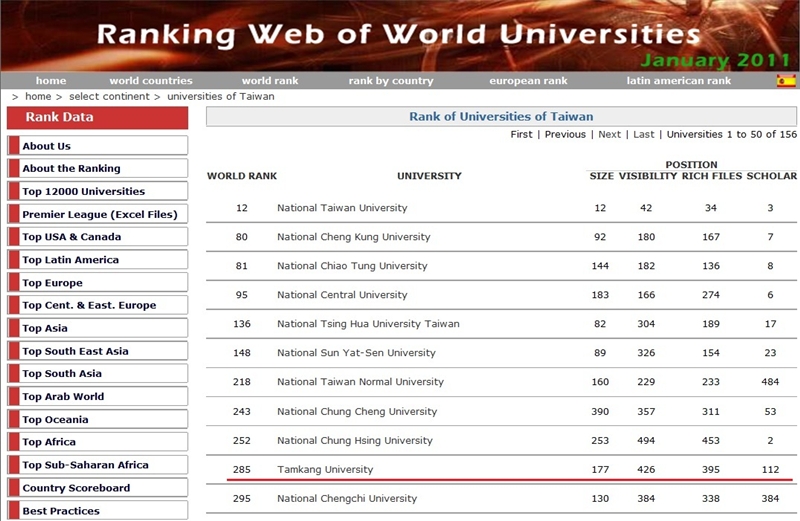This screenshot has width=800, height=521.
Task: Go to Next page of universities
Action: click(609, 134)
